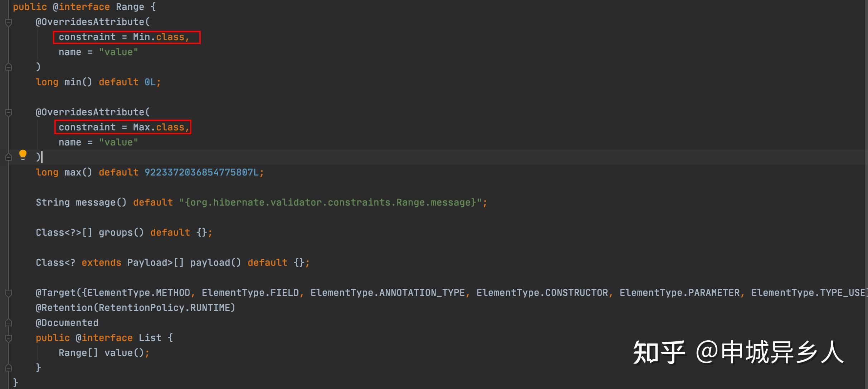Screen dimensions: 868x389
Task: Click the 9223372036854775807L default value
Action: point(201,173)
